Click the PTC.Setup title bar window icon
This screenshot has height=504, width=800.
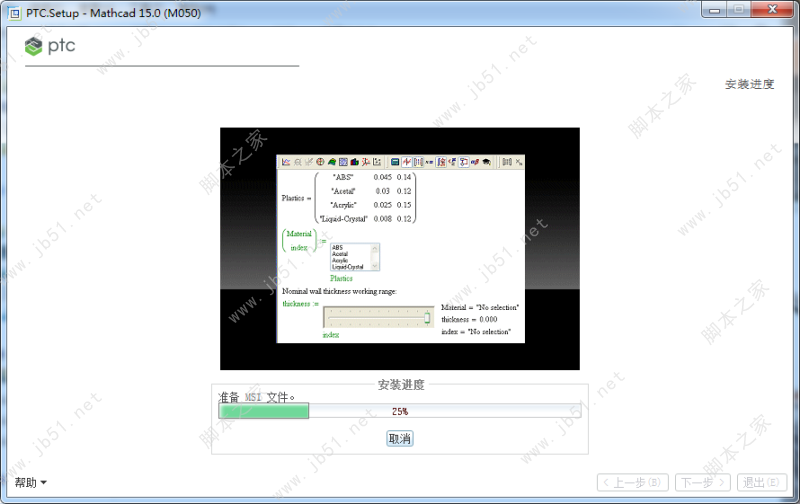14,13
